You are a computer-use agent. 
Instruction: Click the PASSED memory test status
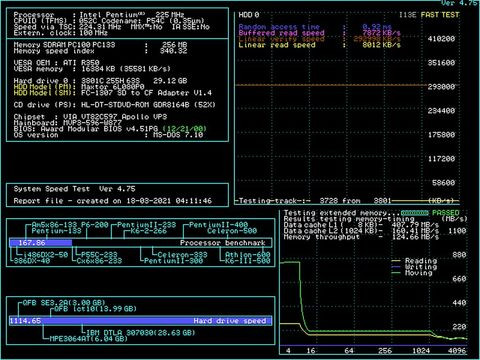[446, 213]
